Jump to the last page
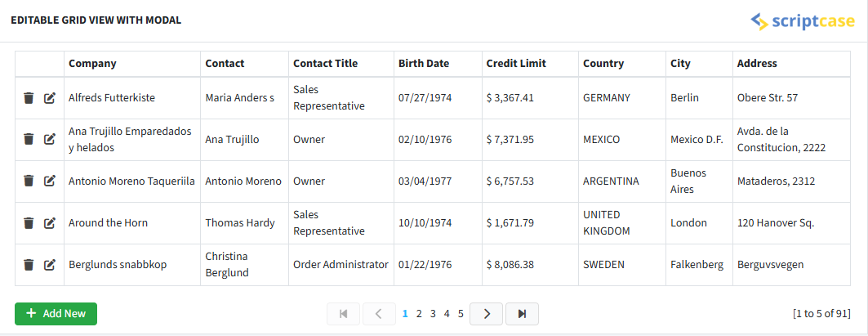Viewport: 868px width, 336px height. point(522,314)
